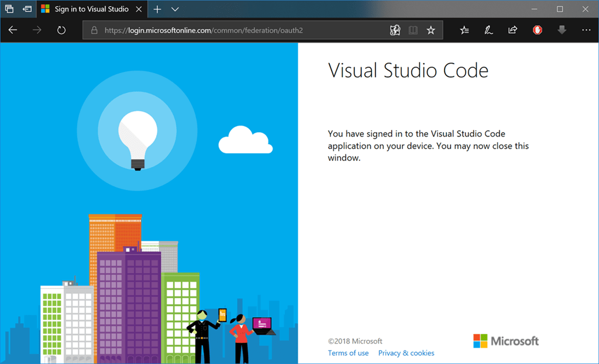Add page to favorites with star icon
This screenshot has height=364, width=599.
click(x=431, y=30)
